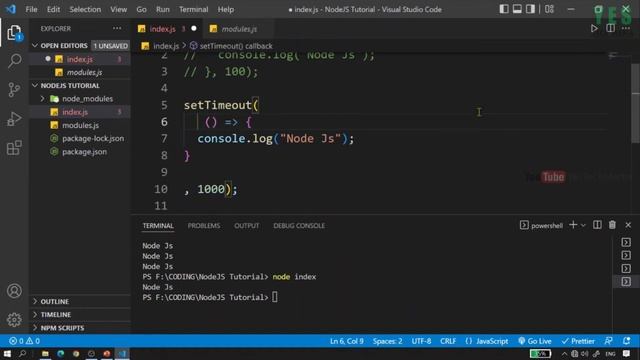Open the Accounts menu icon
640x360 pixels.
14,291
